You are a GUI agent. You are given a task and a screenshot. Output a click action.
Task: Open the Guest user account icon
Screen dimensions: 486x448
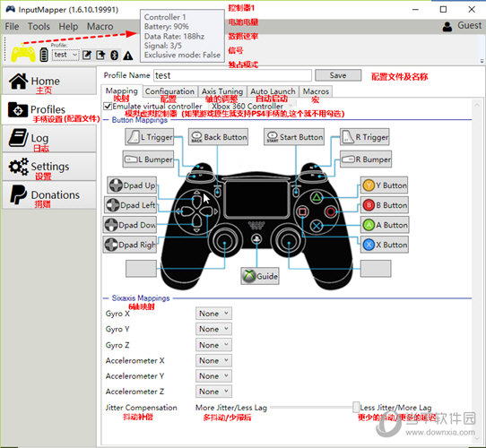click(447, 26)
